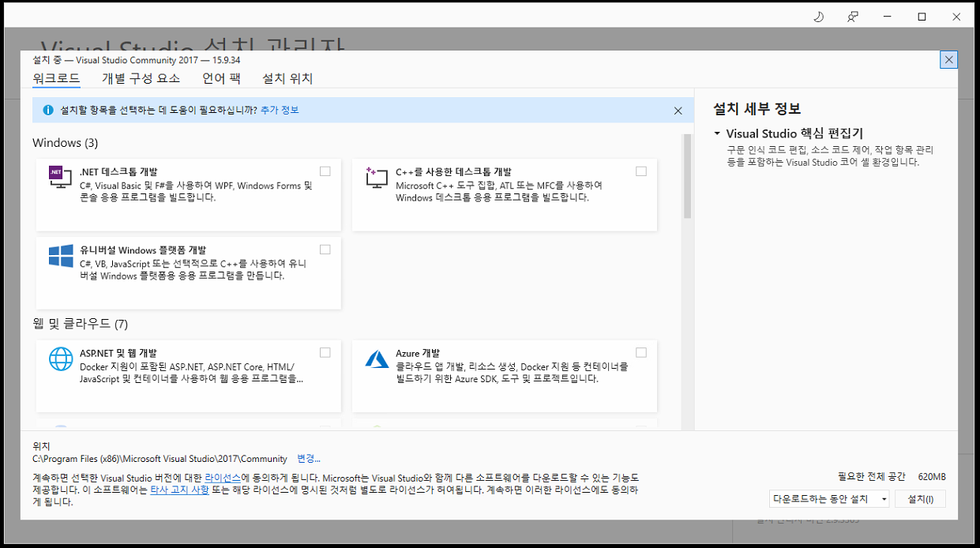
Task: Check the .NET 데스크톱 개발 workload
Action: (x=325, y=171)
